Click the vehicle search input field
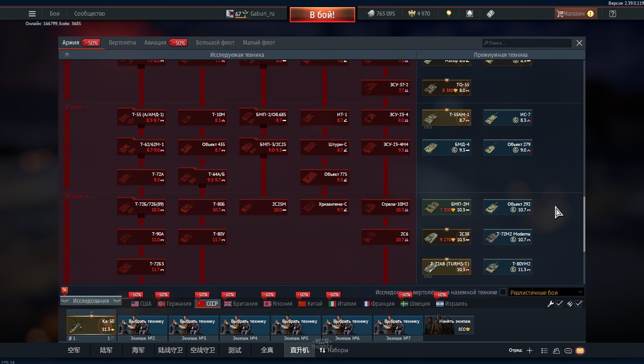 (527, 43)
